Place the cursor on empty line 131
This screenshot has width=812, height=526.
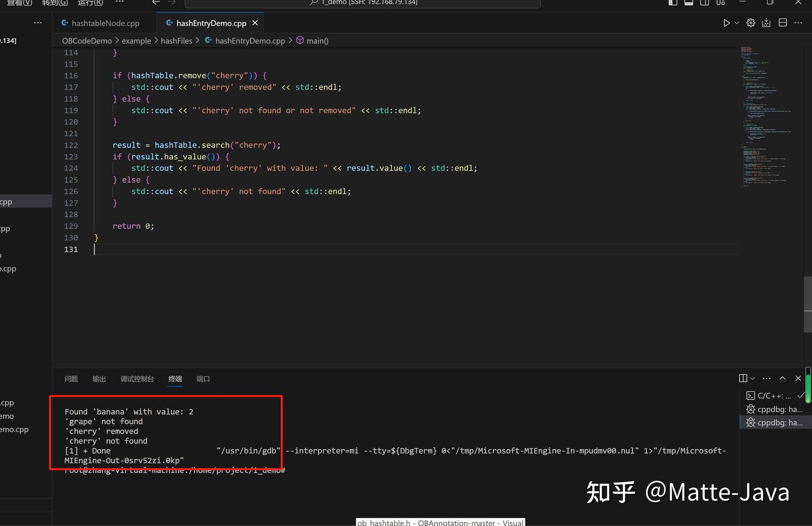click(416, 249)
